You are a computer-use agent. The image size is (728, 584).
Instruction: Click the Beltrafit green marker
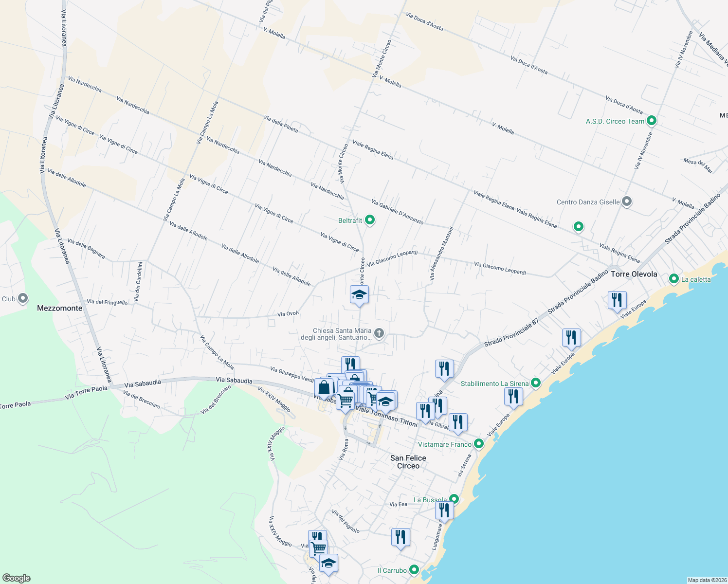[369, 220]
